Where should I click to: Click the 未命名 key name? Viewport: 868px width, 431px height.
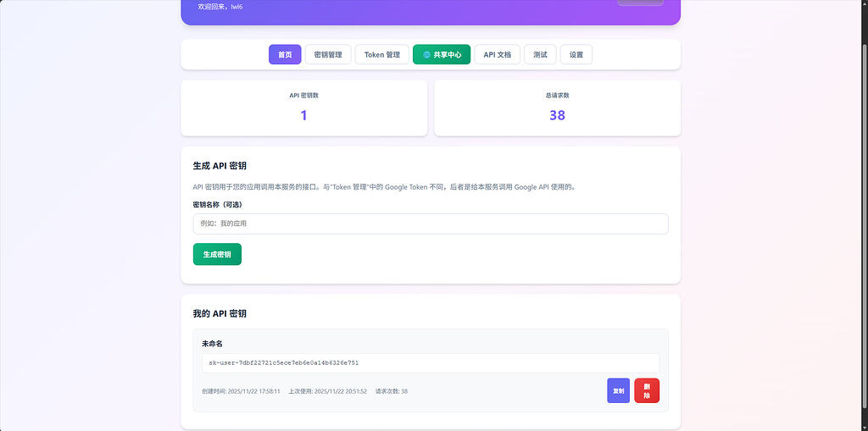tap(212, 344)
